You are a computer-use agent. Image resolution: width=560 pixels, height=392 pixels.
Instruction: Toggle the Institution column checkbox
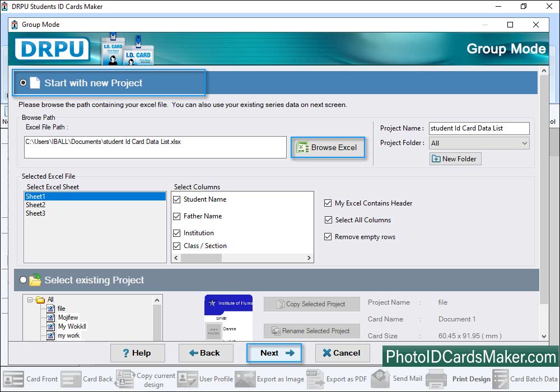pos(177,233)
